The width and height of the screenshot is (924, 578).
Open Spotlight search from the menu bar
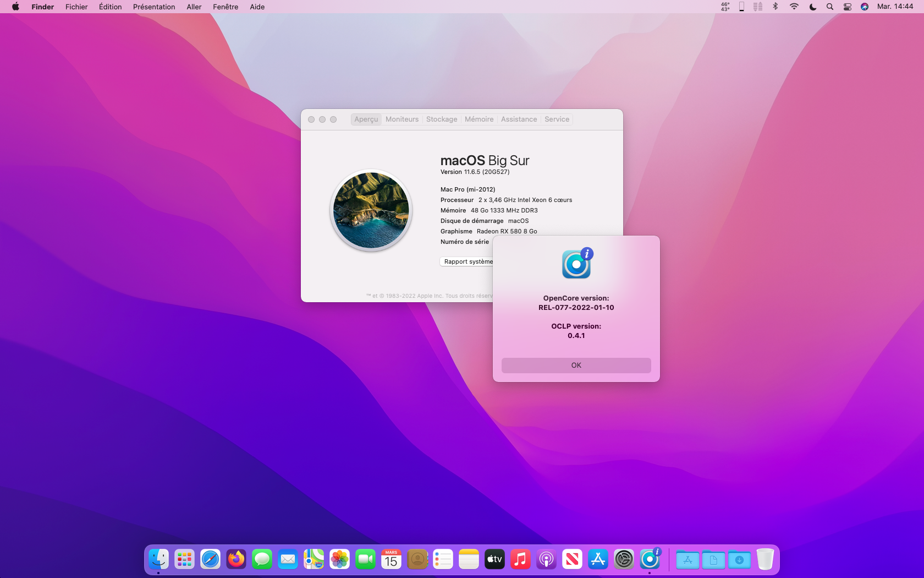[x=830, y=7]
